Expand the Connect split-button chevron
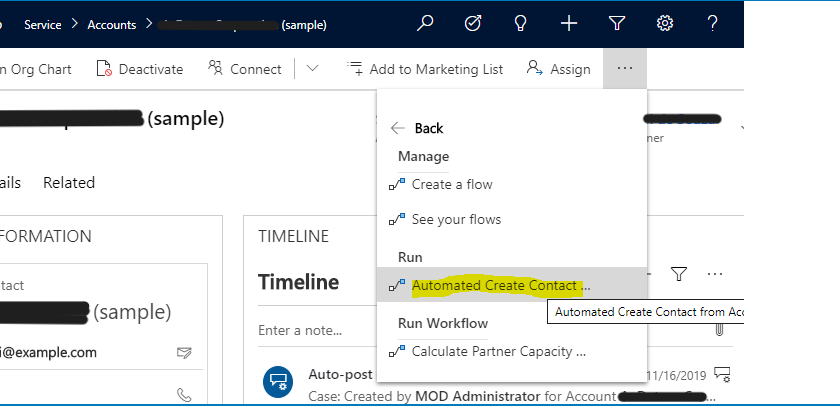Screen dimensions: 840x408 point(313,69)
